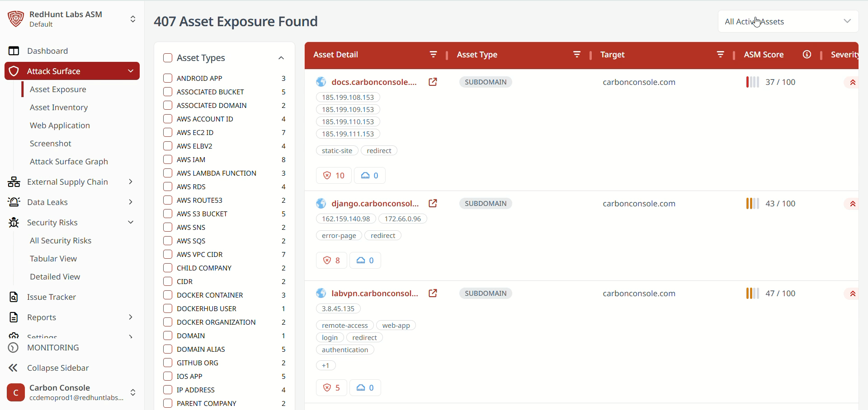Open django.carbonconsol external link icon
The width and height of the screenshot is (868, 410).
[433, 203]
